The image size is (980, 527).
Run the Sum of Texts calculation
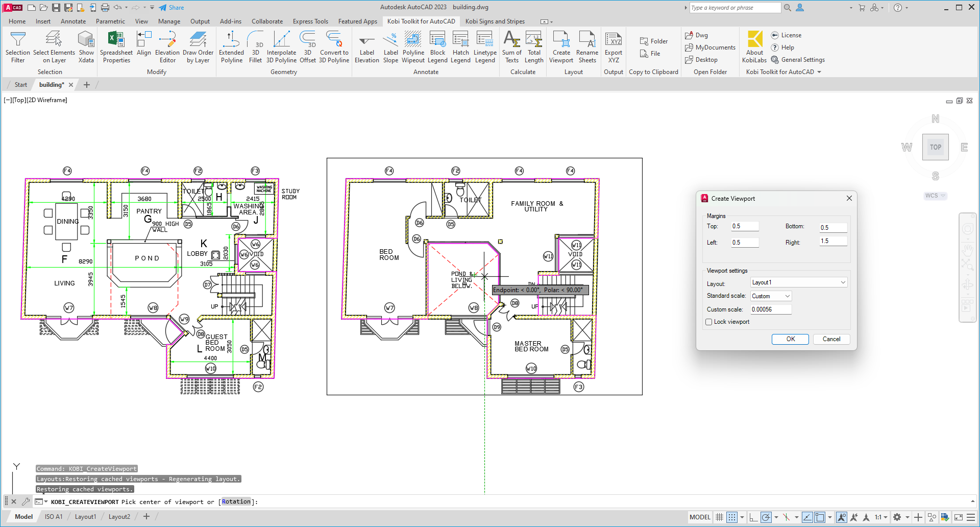512,47
